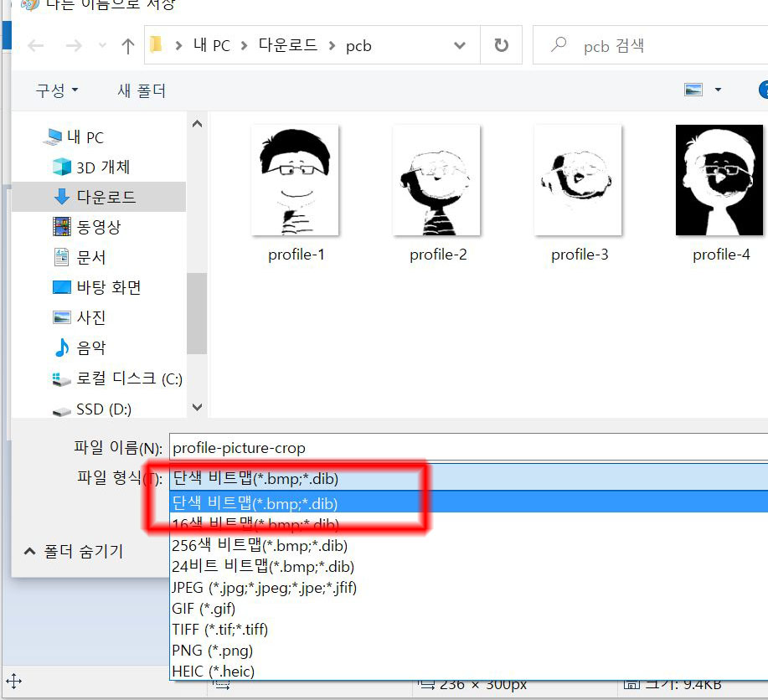The height and width of the screenshot is (700, 768).
Task: Choose 16색 비트맵 format option
Action: (469, 523)
